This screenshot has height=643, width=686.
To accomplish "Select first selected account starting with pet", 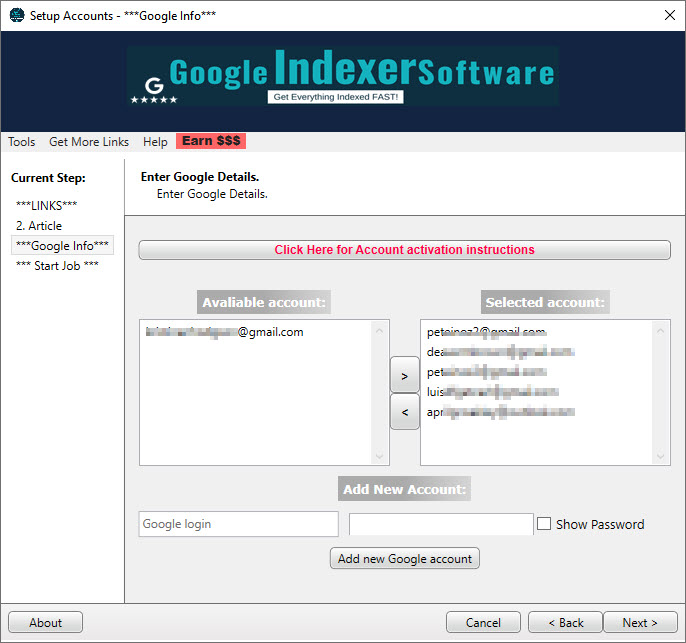I will [x=486, y=332].
